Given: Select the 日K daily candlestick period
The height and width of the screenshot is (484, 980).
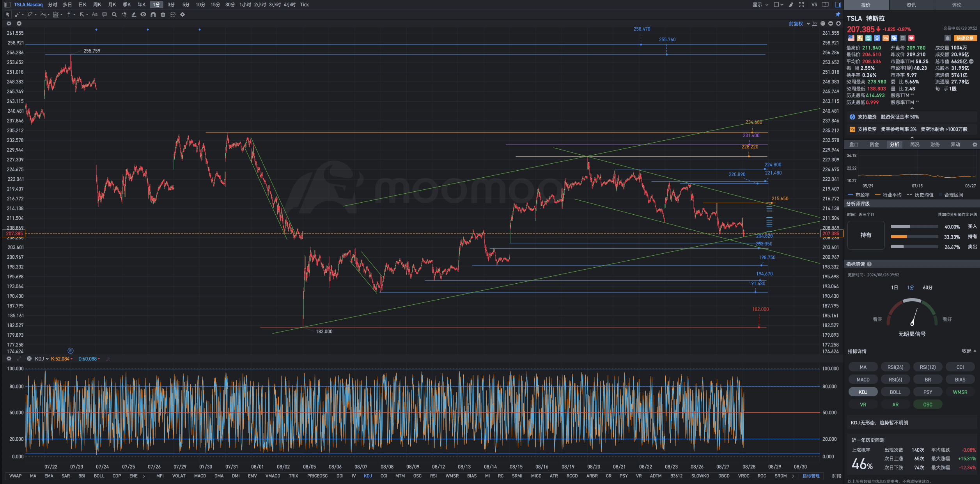Looking at the screenshot, I should [x=82, y=5].
